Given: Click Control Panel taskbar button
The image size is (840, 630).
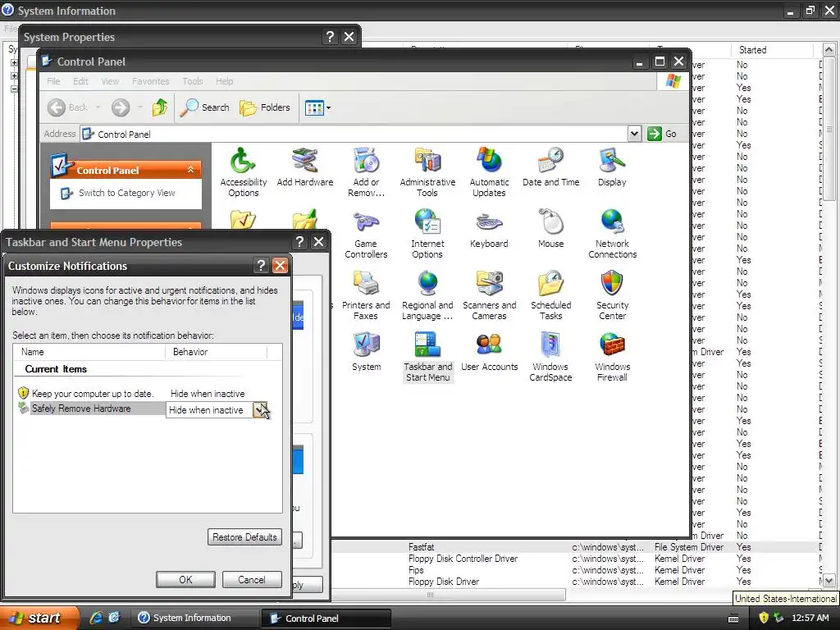Looking at the screenshot, I should (326, 619).
